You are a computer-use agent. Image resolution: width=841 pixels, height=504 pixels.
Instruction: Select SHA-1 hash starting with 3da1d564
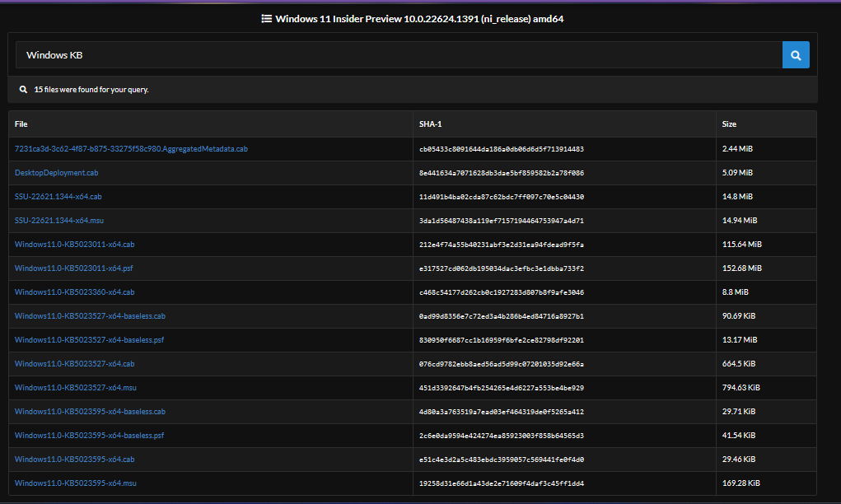coord(502,221)
